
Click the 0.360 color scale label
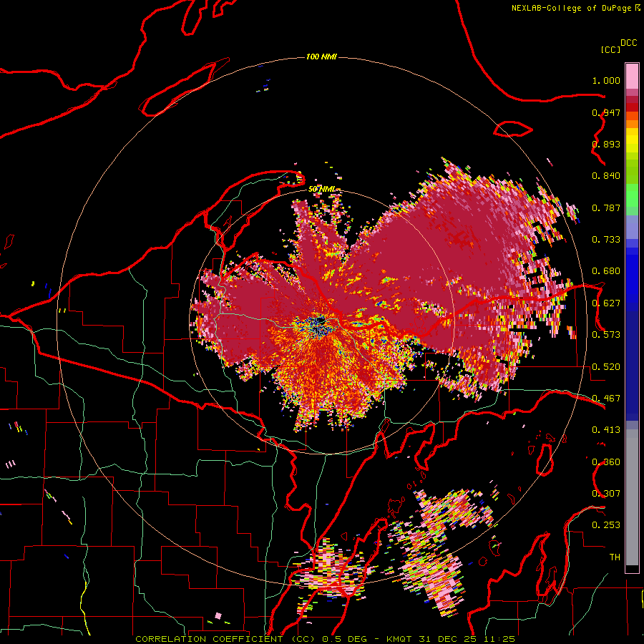[x=606, y=462]
